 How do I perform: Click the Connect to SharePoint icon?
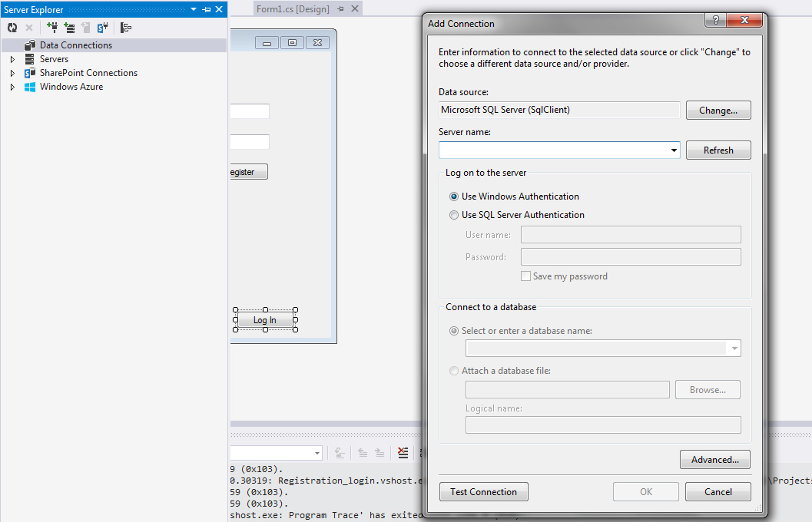point(102,28)
